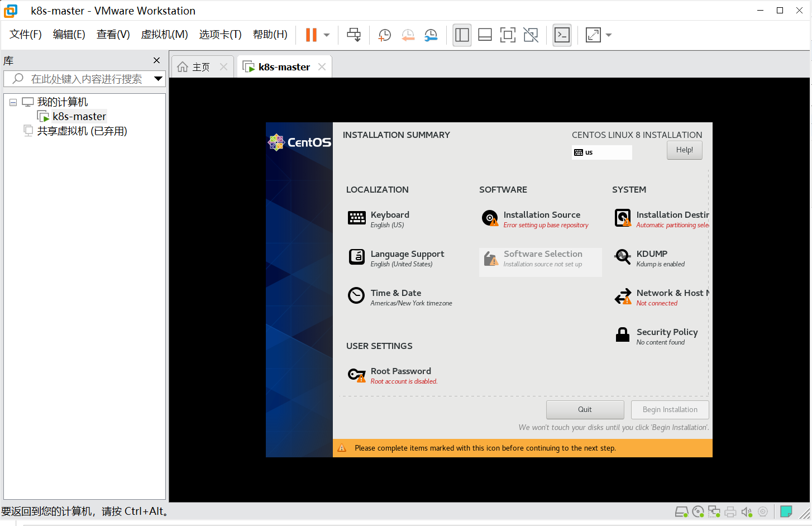Click the us keyboard layout indicator
The image size is (812, 526).
pos(602,152)
